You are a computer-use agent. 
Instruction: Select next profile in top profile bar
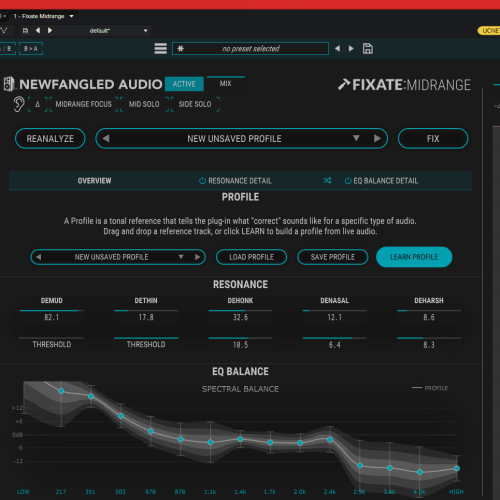click(377, 138)
